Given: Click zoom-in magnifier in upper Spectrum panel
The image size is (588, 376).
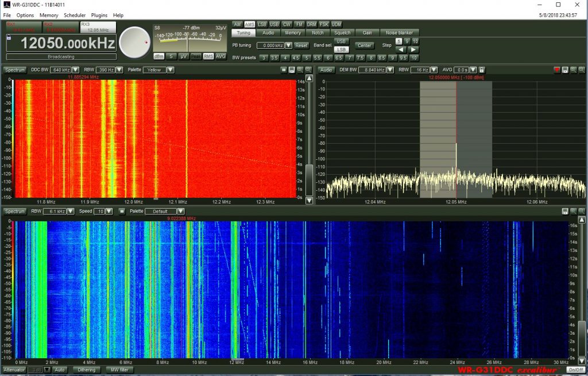Looking at the screenshot, I should [x=300, y=70].
